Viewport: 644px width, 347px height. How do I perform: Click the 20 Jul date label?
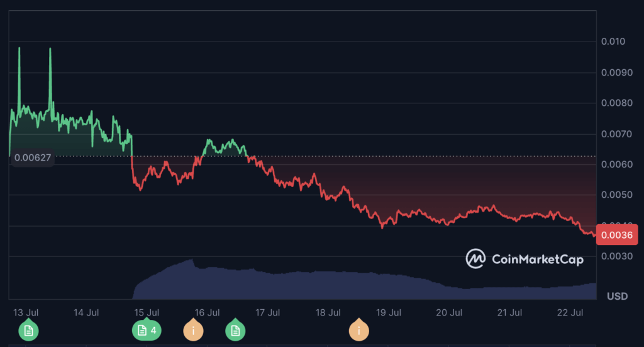point(449,312)
